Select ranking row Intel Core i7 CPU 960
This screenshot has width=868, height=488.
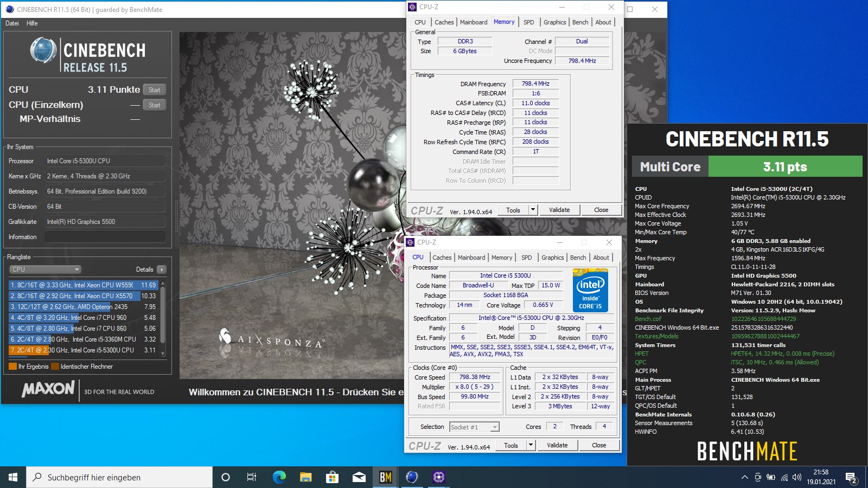tap(83, 318)
